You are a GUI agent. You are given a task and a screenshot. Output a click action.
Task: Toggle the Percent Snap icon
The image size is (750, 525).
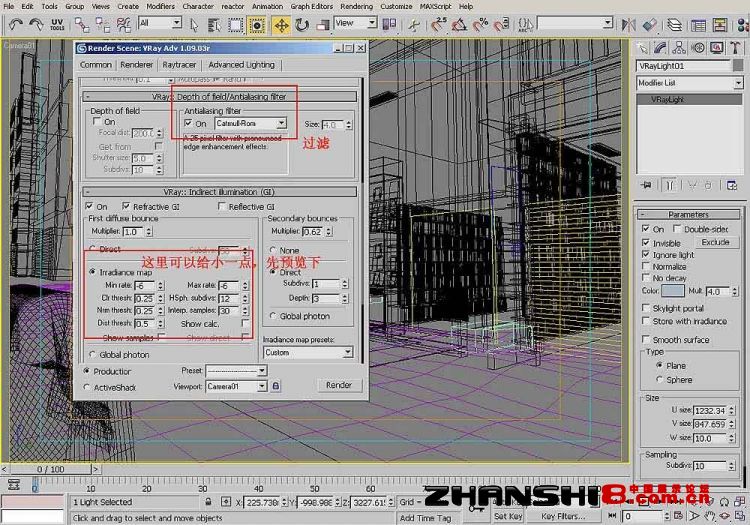[480, 24]
